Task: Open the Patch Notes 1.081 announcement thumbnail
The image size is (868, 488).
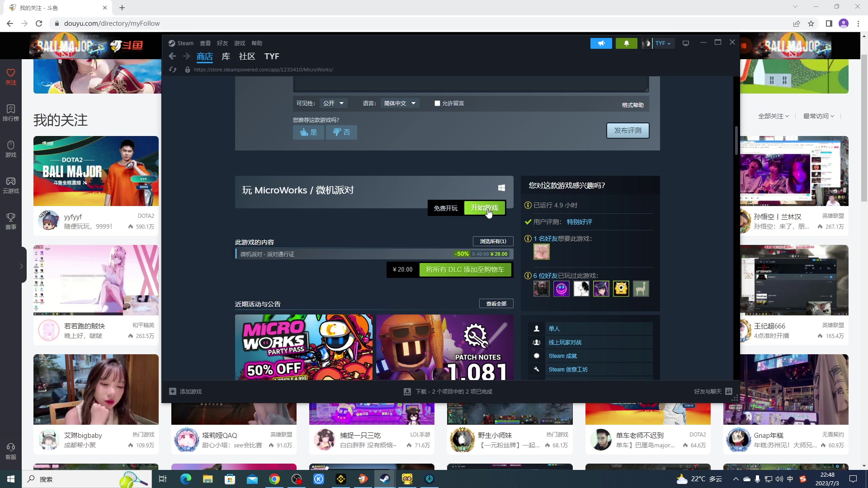Action: tap(444, 347)
